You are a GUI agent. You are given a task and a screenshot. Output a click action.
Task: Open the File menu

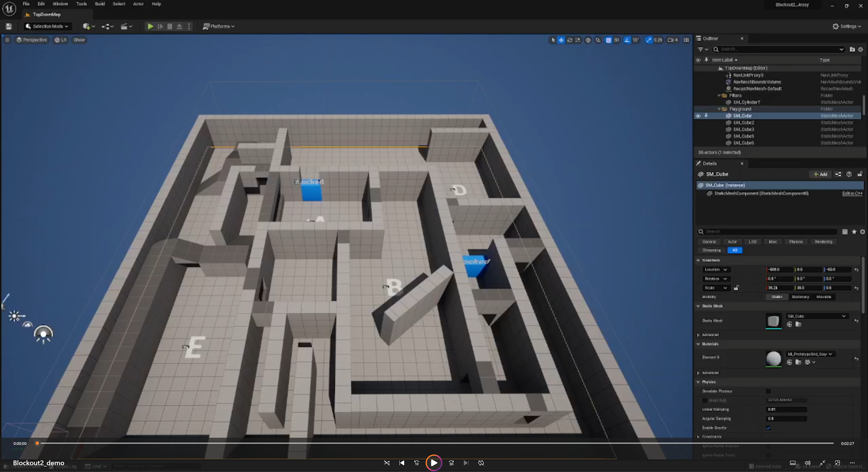[x=26, y=4]
